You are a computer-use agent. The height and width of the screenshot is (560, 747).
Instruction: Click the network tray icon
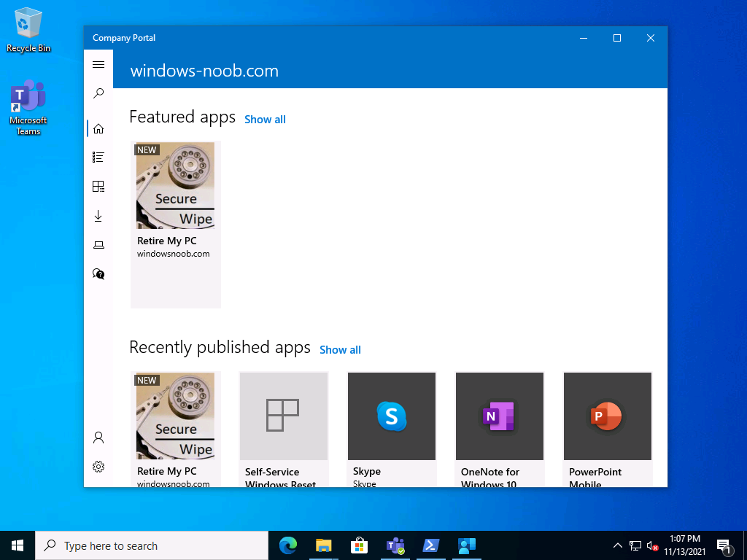tap(635, 545)
